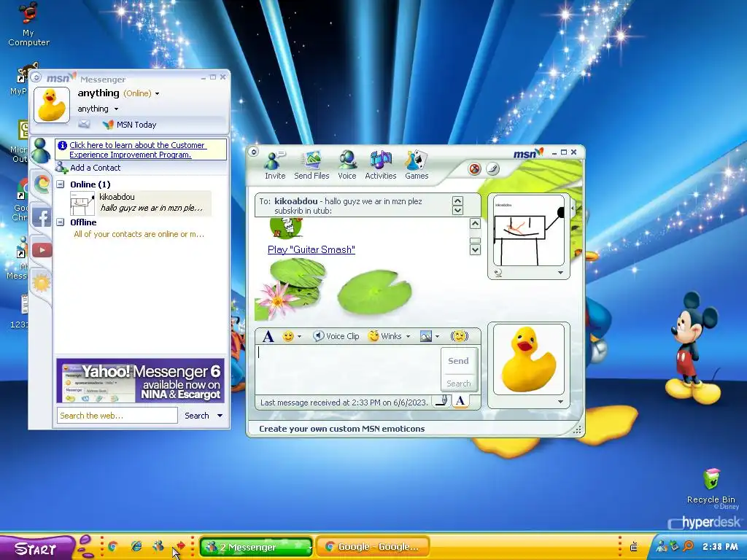This screenshot has width=747, height=560.
Task: Click the Search button below Send
Action: point(458,384)
